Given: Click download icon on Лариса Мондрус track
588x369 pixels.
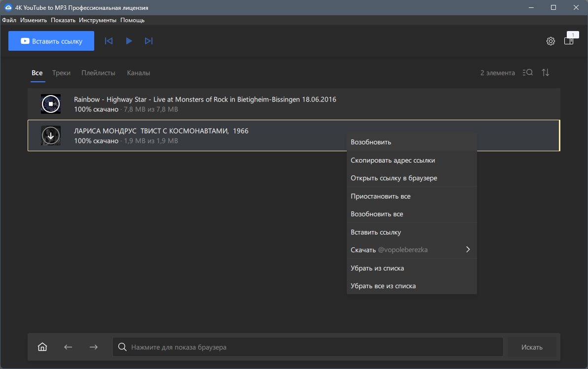Looking at the screenshot, I should click(51, 135).
